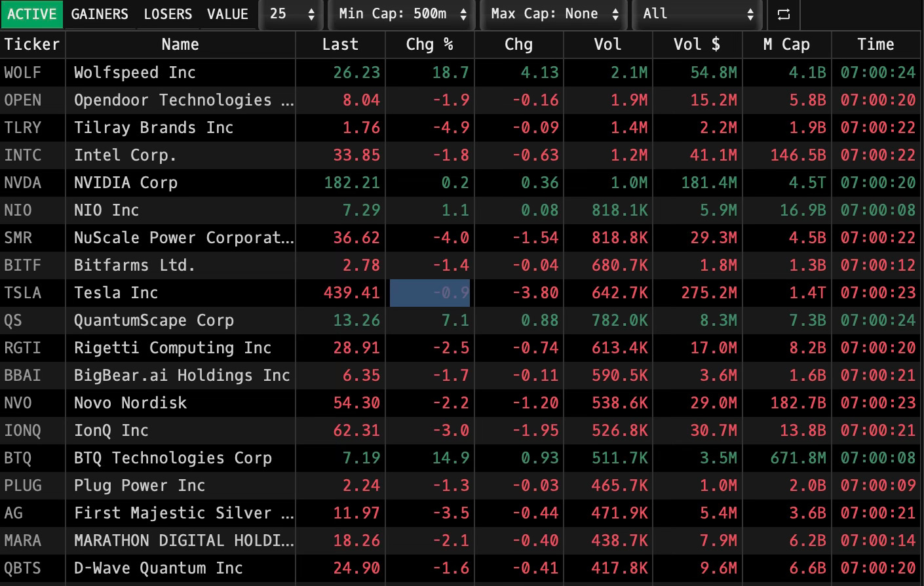Select the NIO ticker cell
This screenshot has height=586, width=924.
click(32, 210)
